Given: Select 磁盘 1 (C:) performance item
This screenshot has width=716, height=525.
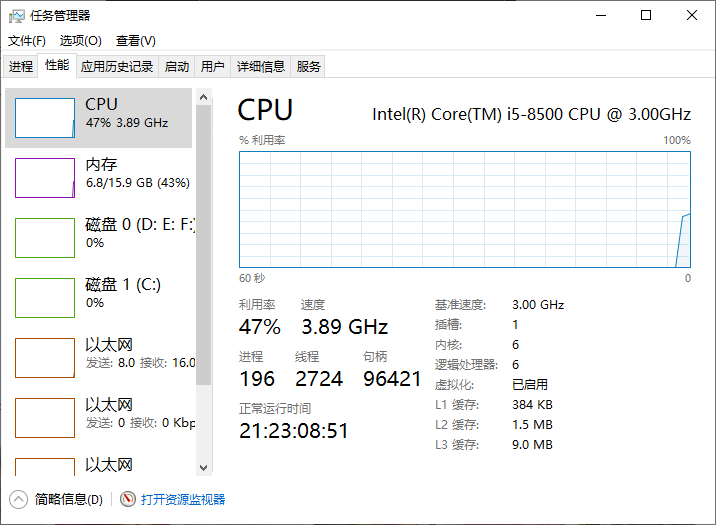Looking at the screenshot, I should pos(99,298).
